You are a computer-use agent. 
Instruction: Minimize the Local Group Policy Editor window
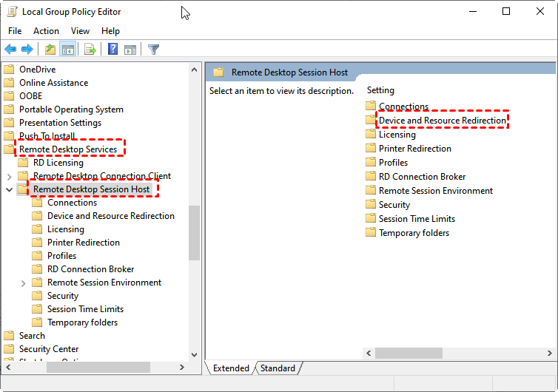pyautogui.click(x=473, y=11)
